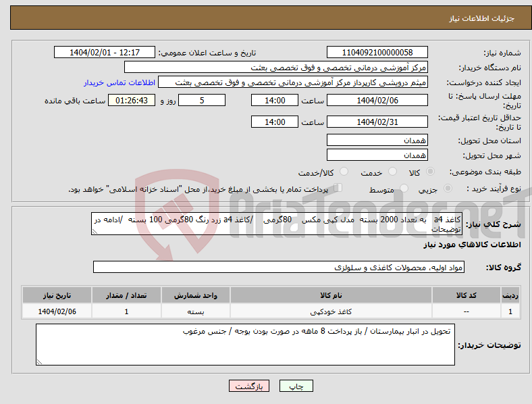Click the general need description text area
This screenshot has height=404, width=532.
(x=277, y=224)
